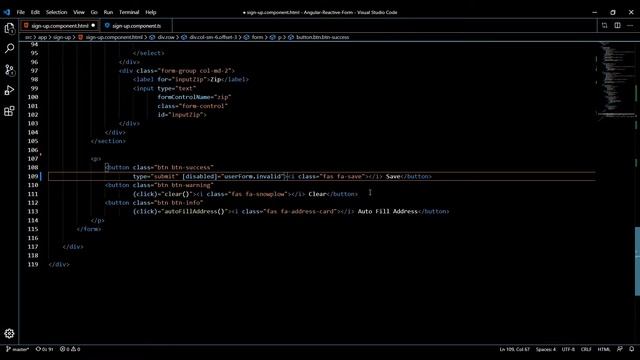Click the Open Changes icon in editor toolbar
Image resolution: width=640 pixels, height=360 pixels.
point(604,26)
